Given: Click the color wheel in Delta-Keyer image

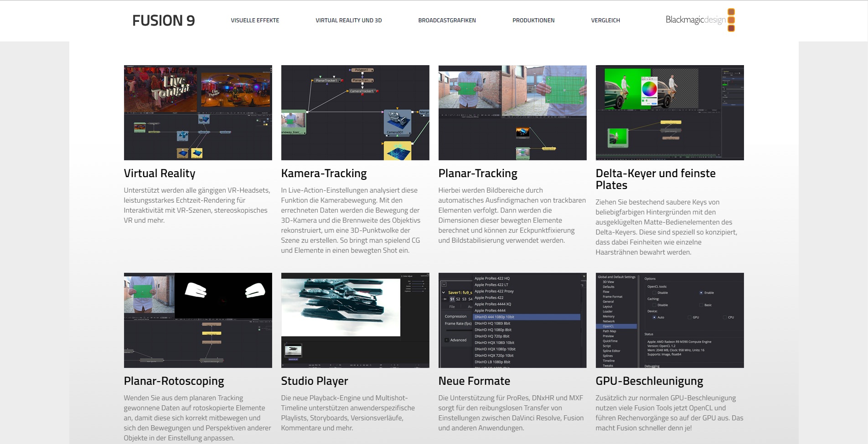Looking at the screenshot, I should click(x=649, y=88).
